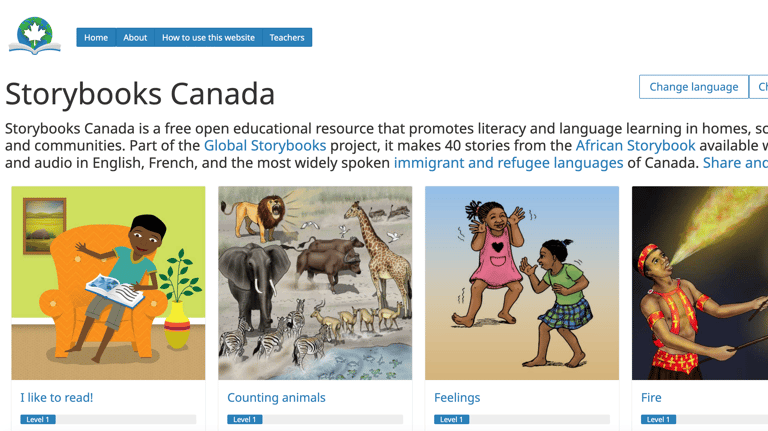Click the I like to read! title

(x=57, y=397)
